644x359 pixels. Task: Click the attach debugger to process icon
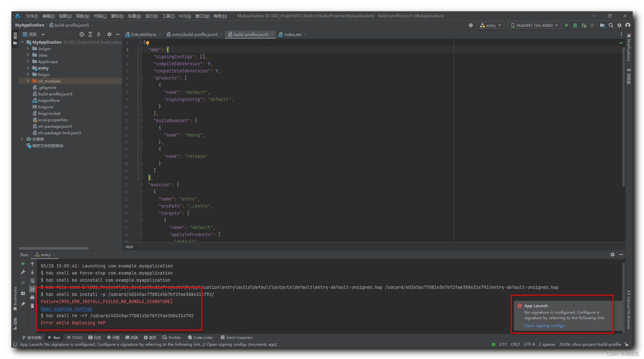pyautogui.click(x=584, y=25)
